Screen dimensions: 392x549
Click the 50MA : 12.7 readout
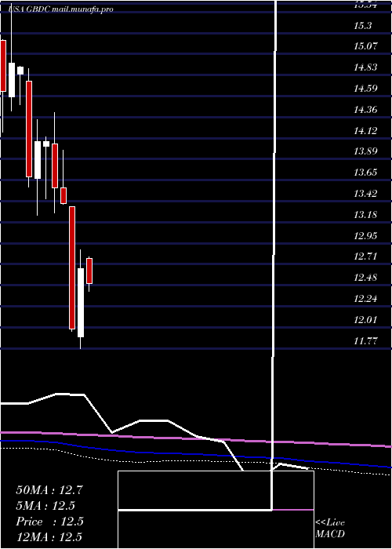[49, 490]
